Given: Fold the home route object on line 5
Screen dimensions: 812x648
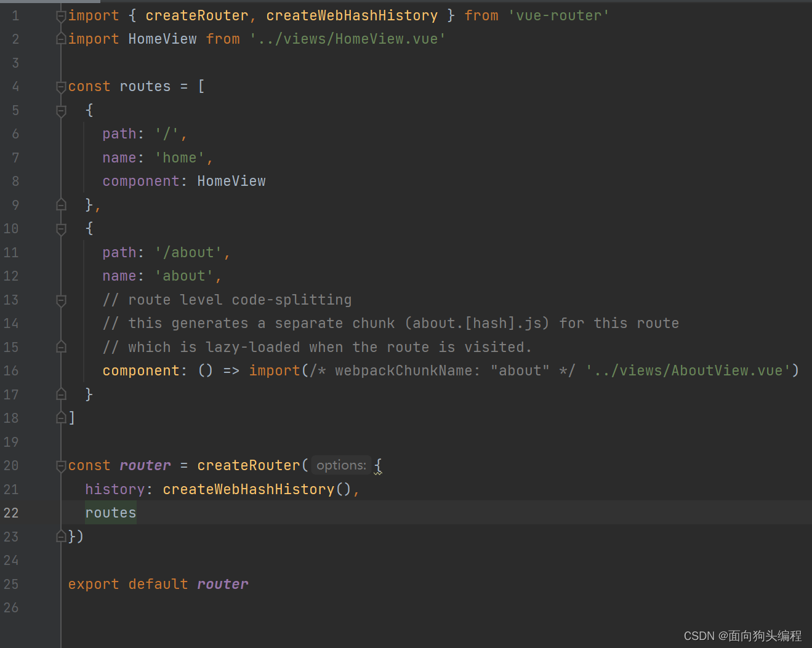Looking at the screenshot, I should point(61,111).
